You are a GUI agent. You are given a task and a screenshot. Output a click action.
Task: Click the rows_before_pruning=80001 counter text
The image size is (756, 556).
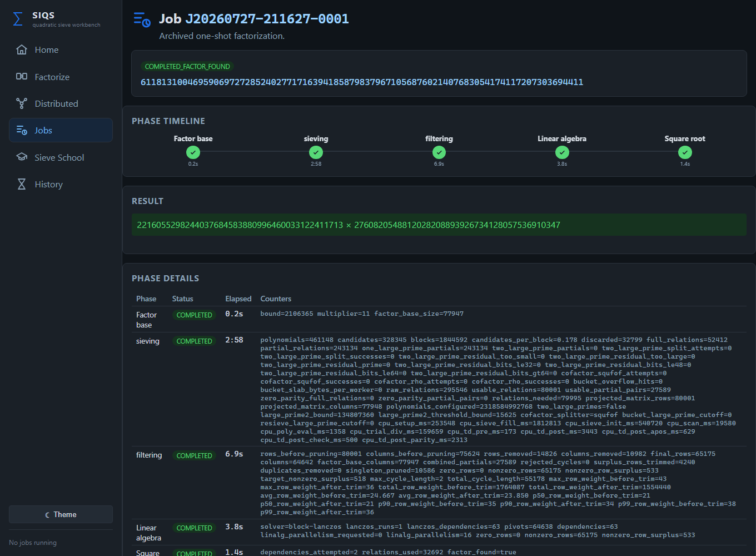311,454
